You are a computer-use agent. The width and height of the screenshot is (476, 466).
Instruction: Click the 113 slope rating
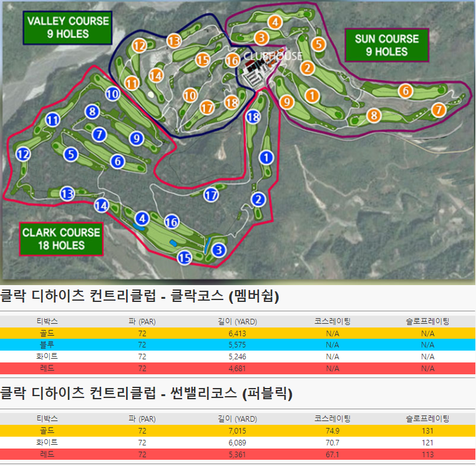click(x=427, y=455)
